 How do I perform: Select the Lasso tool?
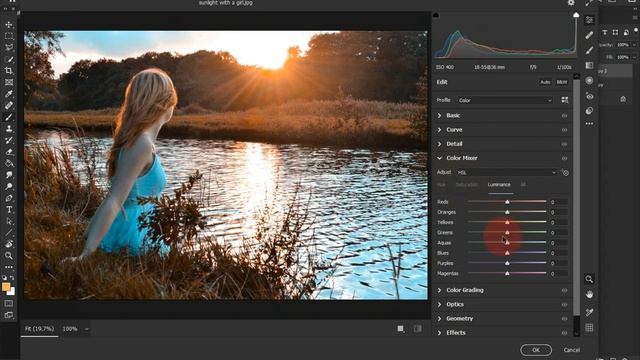coord(9,47)
